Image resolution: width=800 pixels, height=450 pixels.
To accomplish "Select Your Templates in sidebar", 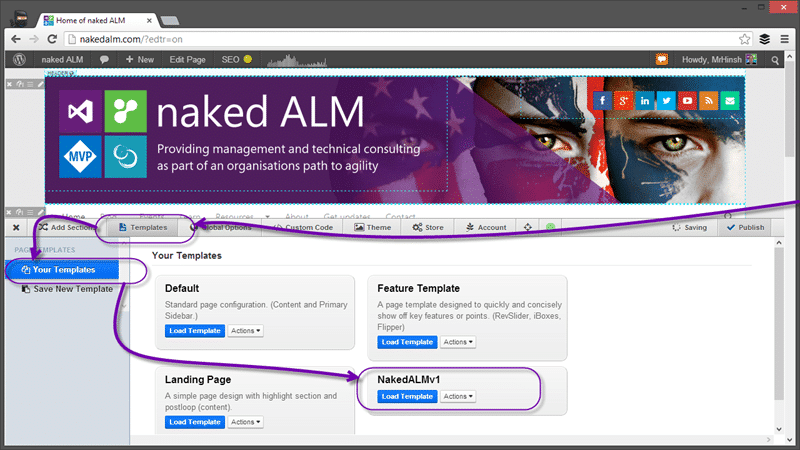I will tap(62, 269).
